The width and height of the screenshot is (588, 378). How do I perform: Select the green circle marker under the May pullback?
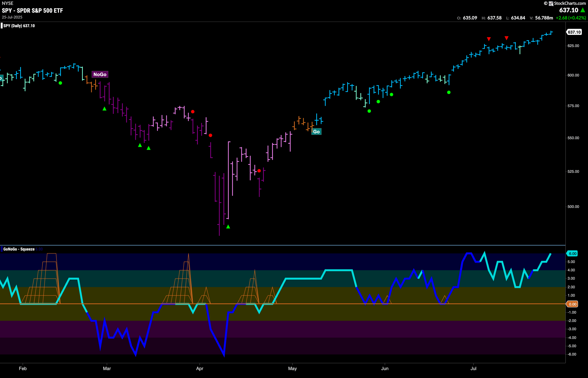click(369, 111)
